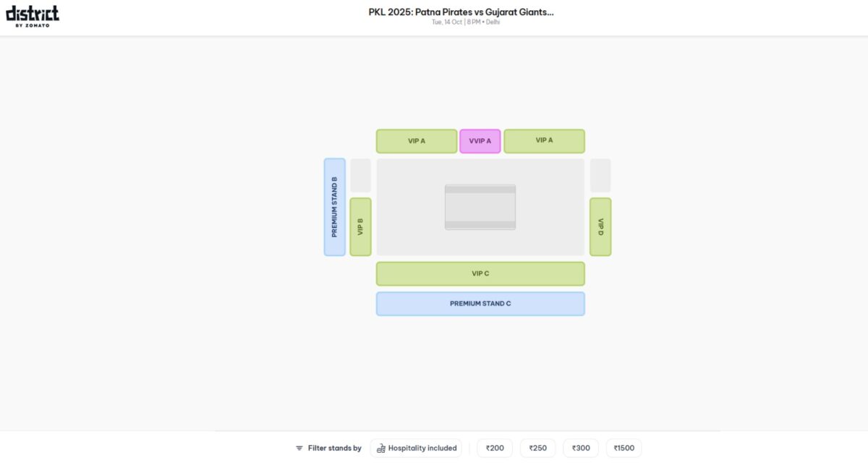
Task: Select the VIP A stand right of VVIP A
Action: point(544,141)
